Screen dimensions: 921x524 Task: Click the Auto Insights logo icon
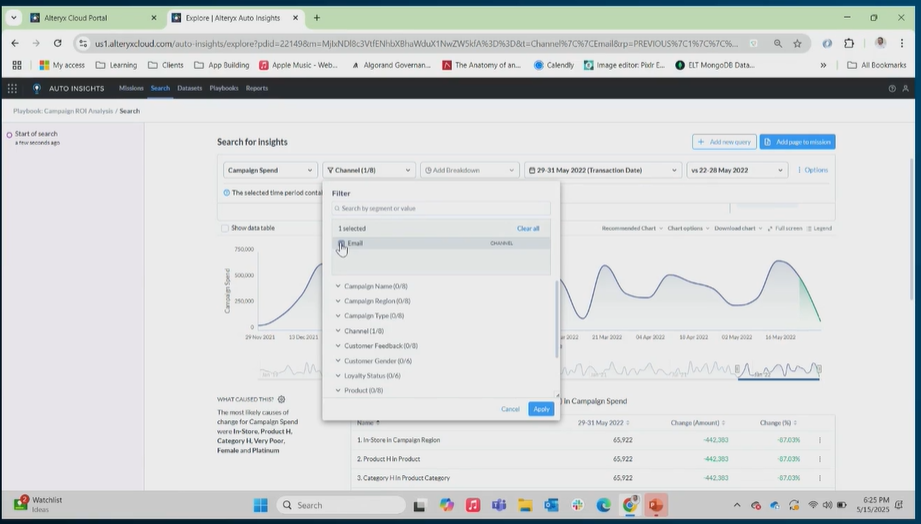pos(36,88)
